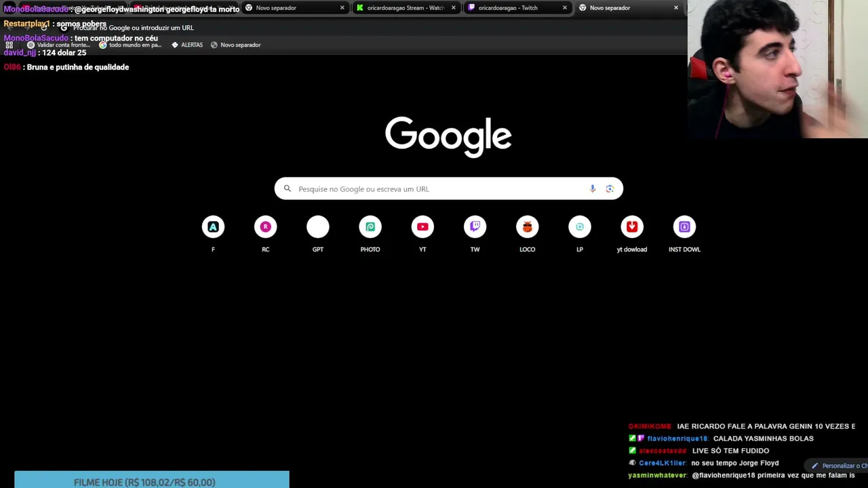The width and height of the screenshot is (868, 488).
Task: Open the Novo separador bookmark
Action: [x=235, y=45]
